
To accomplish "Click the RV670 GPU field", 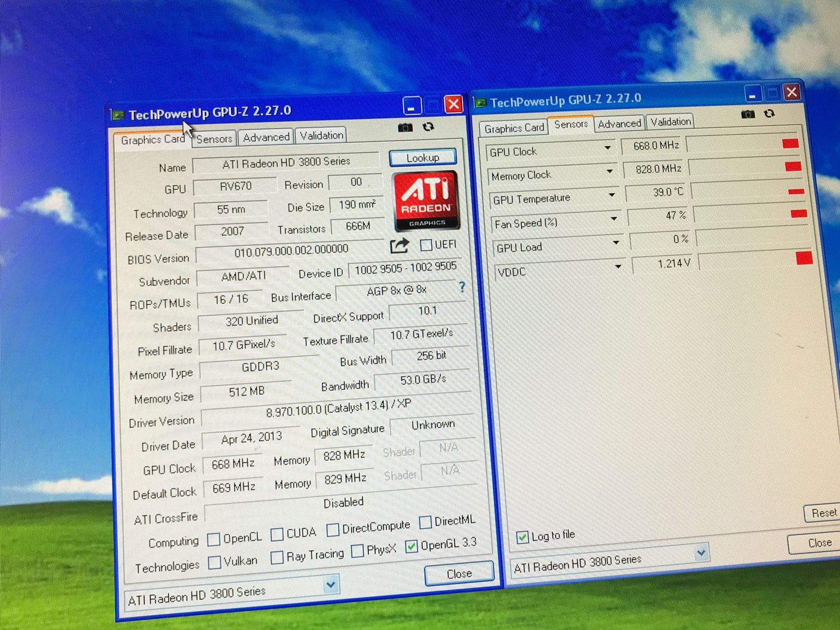I will (x=235, y=186).
